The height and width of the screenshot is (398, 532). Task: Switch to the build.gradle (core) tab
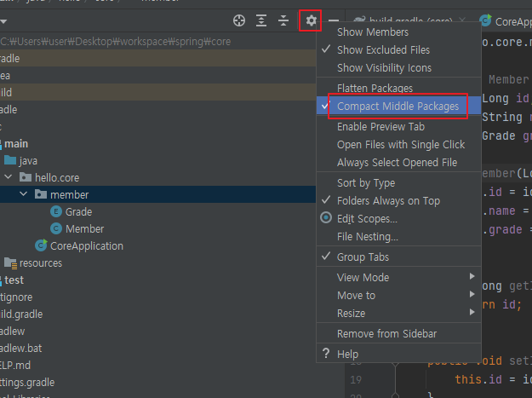pyautogui.click(x=409, y=20)
